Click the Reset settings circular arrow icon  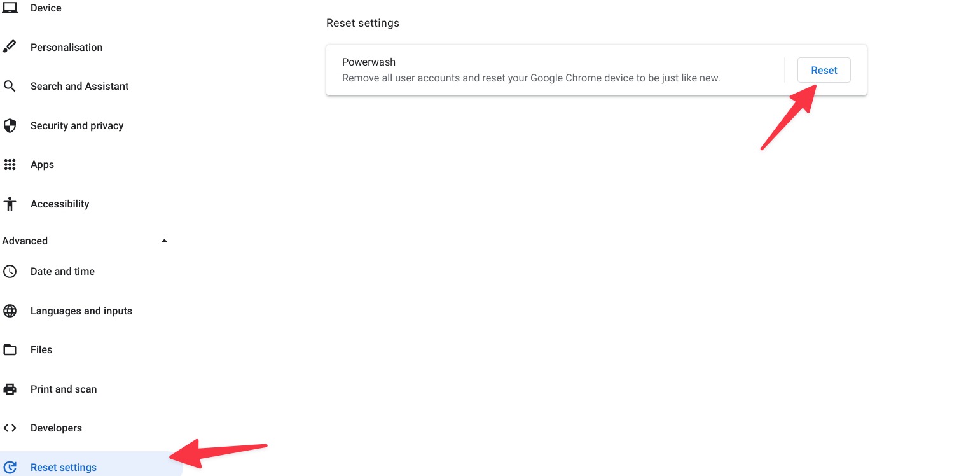pos(10,467)
